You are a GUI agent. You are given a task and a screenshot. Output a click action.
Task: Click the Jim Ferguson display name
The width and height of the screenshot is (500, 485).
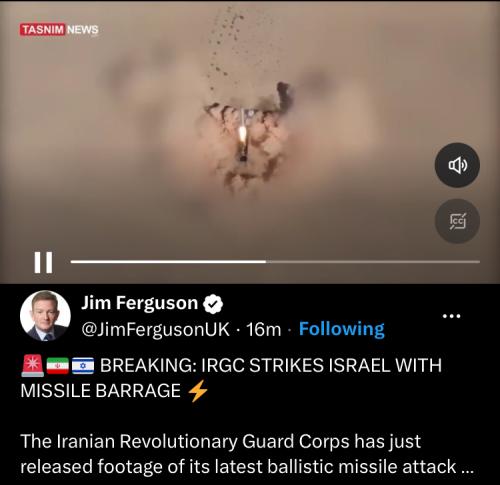140,303
